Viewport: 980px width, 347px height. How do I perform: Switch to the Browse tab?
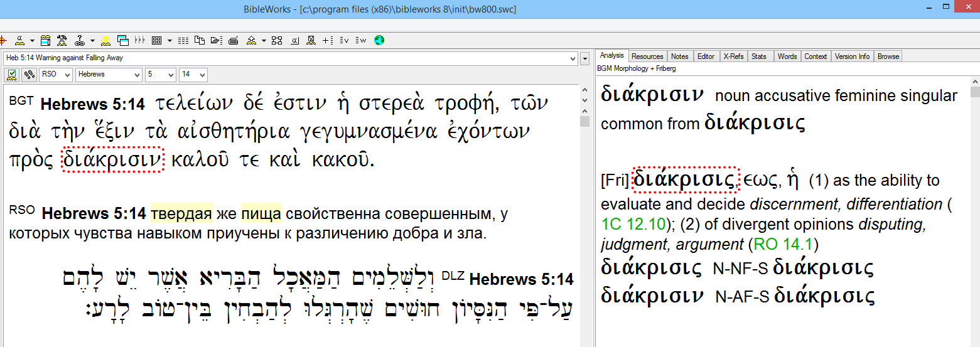coord(888,56)
